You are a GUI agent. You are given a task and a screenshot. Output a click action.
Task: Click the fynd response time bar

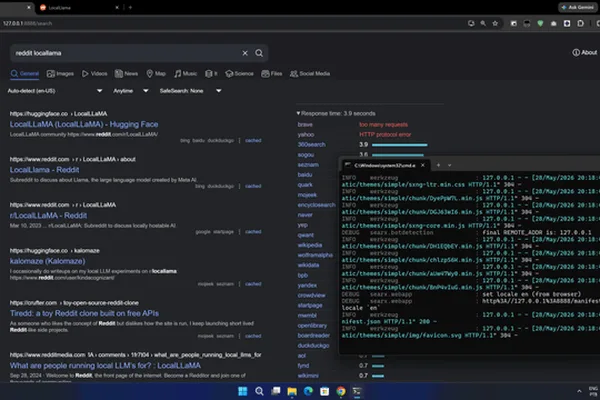click(x=378, y=366)
